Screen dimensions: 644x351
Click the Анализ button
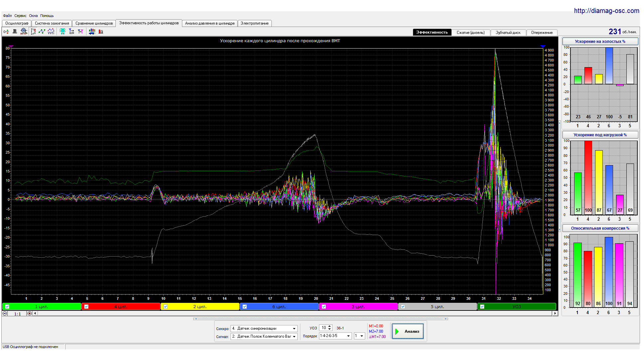(408, 331)
